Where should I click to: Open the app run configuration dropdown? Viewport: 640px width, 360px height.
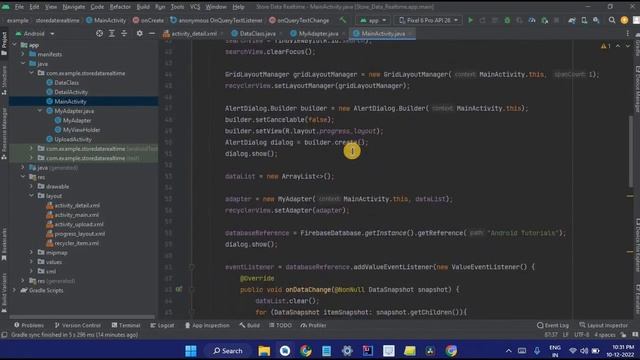(373, 20)
